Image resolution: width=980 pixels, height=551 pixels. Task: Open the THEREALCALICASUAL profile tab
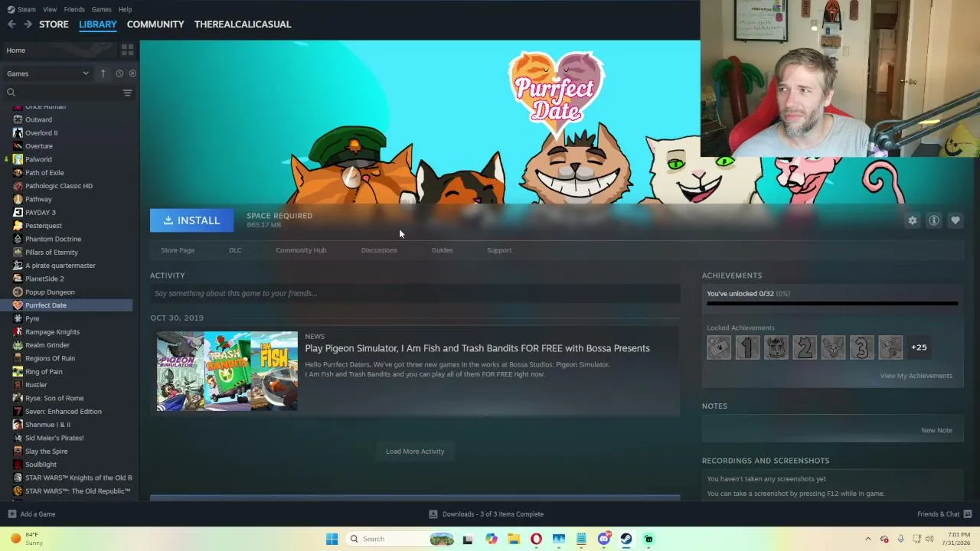[x=243, y=24]
